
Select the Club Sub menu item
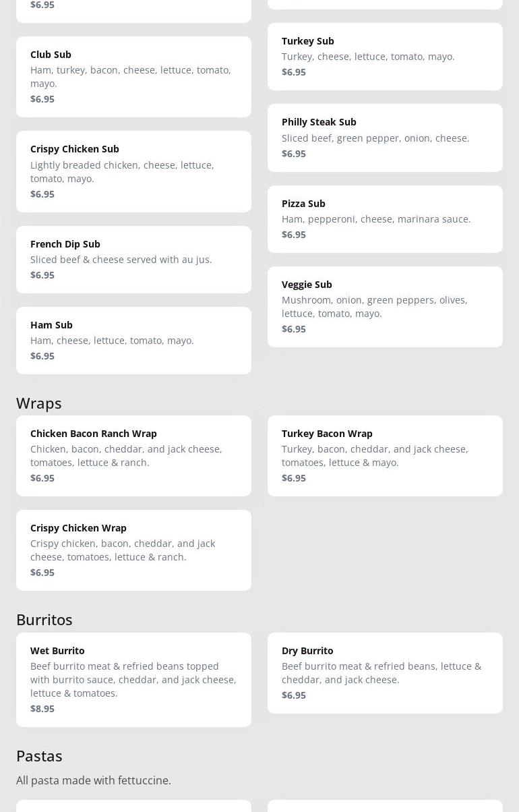click(x=133, y=76)
